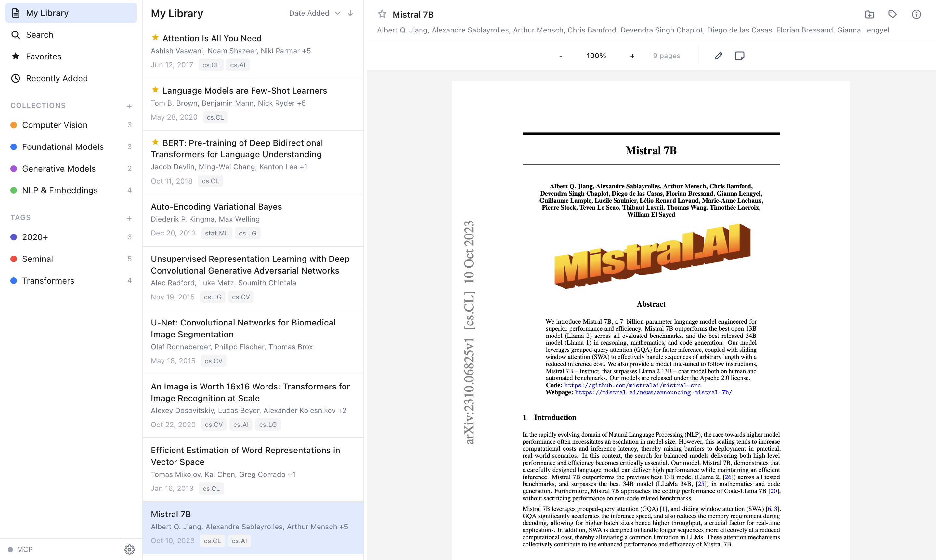
Task: Create a new collection with the plus icon
Action: (x=129, y=106)
